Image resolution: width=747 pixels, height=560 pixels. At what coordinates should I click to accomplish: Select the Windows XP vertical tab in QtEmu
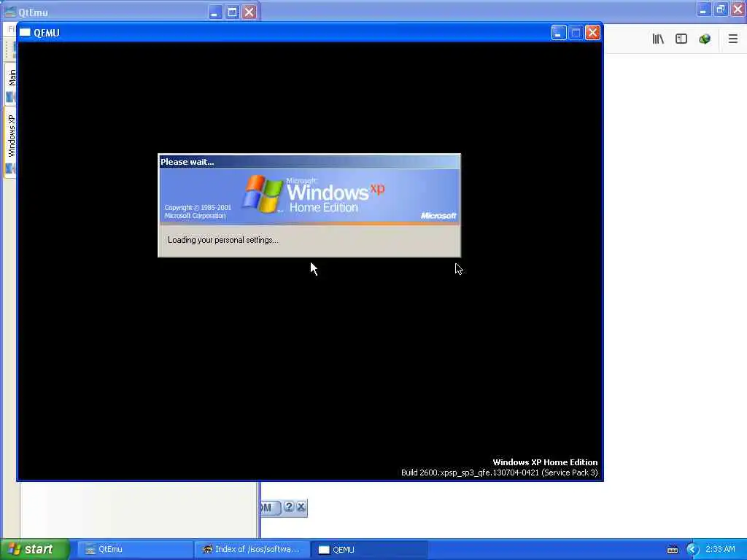tap(10, 143)
